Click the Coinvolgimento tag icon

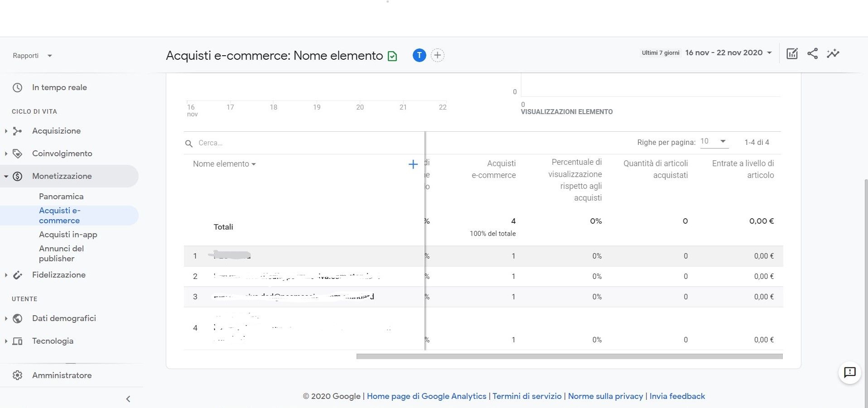click(17, 154)
